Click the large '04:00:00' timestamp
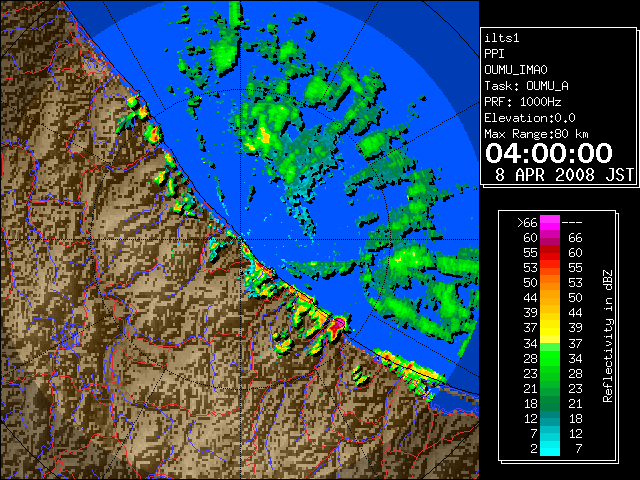Screen dimensions: 640x480 point(549,153)
